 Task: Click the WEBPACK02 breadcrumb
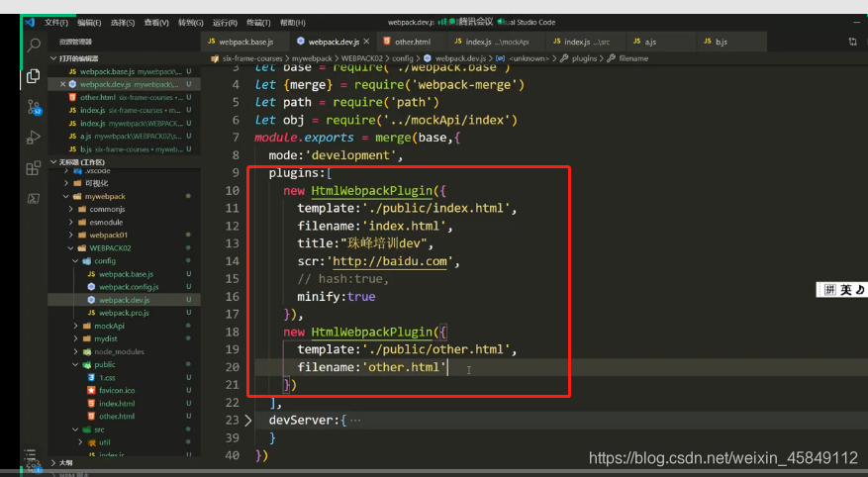pos(362,58)
